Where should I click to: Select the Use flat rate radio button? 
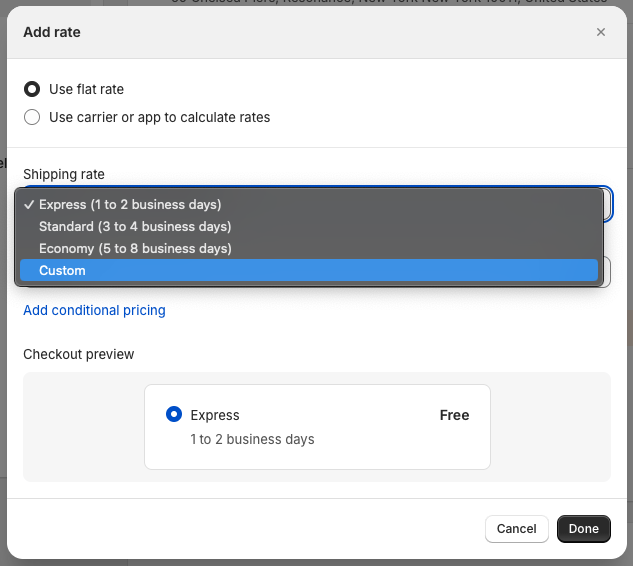[x=32, y=89]
